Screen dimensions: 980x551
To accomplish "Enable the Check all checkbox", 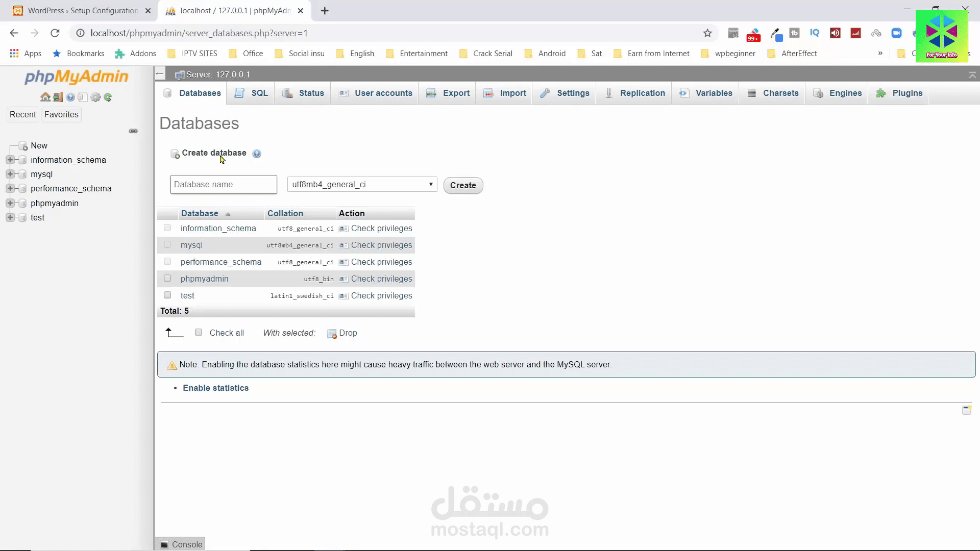I will [199, 333].
